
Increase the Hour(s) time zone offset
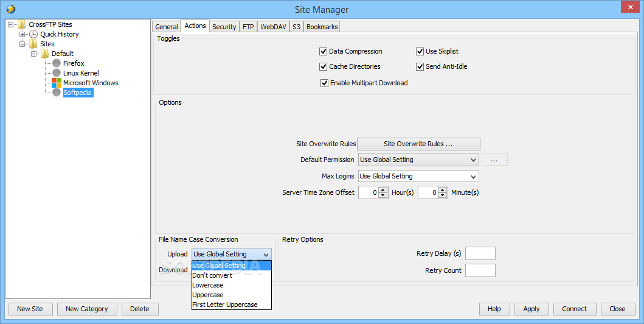click(383, 189)
